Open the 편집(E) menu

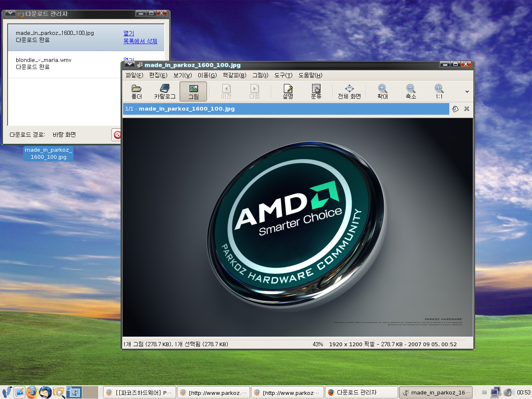click(158, 75)
